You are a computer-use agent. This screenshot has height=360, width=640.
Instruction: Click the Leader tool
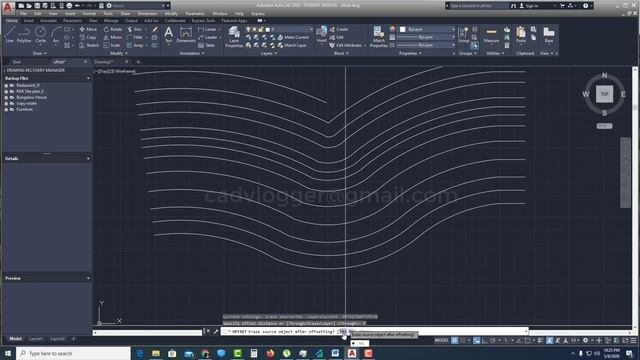[208, 37]
